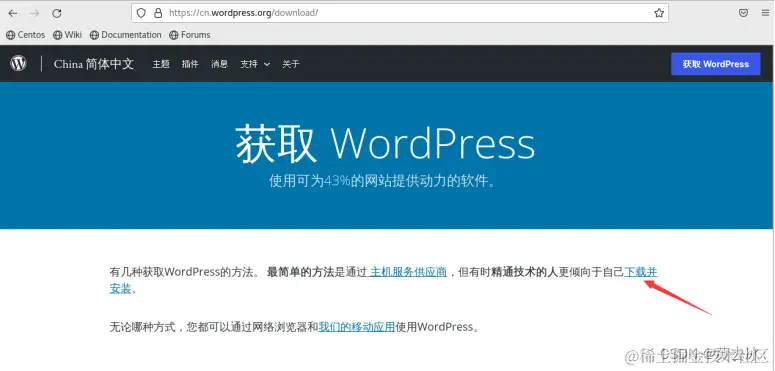Focus the URL address bar
775x371 pixels.
click(x=400, y=13)
